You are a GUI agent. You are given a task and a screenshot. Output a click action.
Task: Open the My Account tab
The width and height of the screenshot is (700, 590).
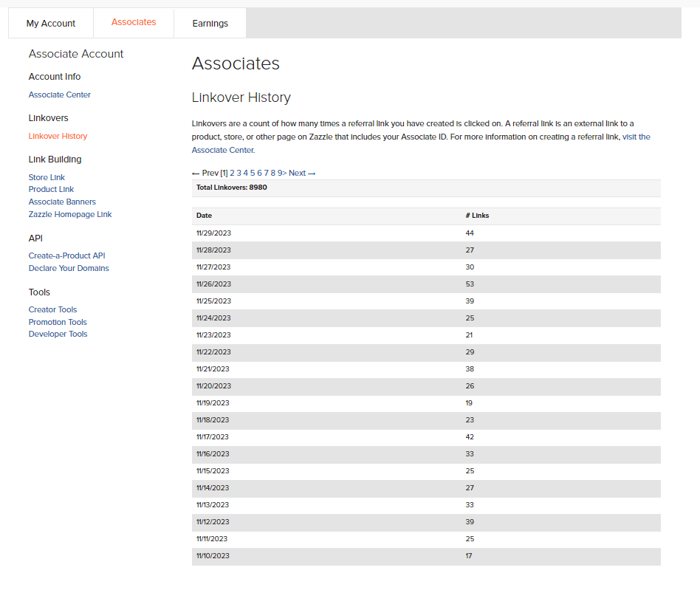(x=51, y=23)
